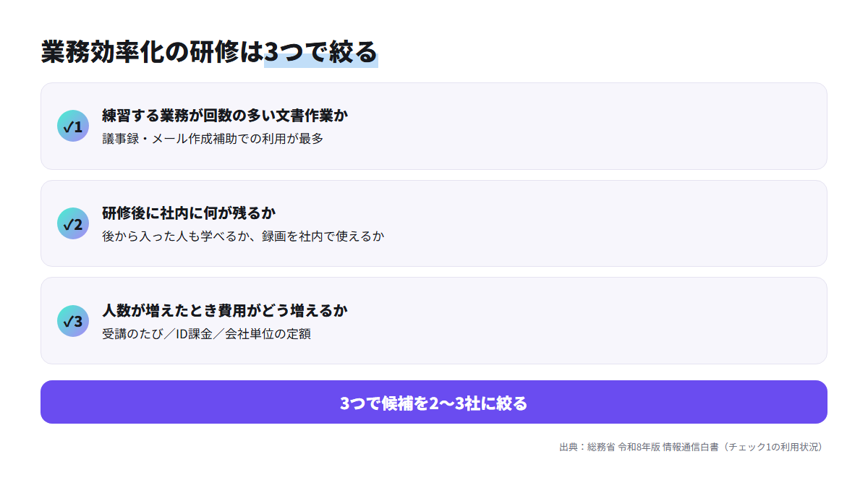Image resolution: width=868 pixels, height=488 pixels.
Task: Select the slide title 業務効率化の研修は3つで絞る
Action: (209, 52)
